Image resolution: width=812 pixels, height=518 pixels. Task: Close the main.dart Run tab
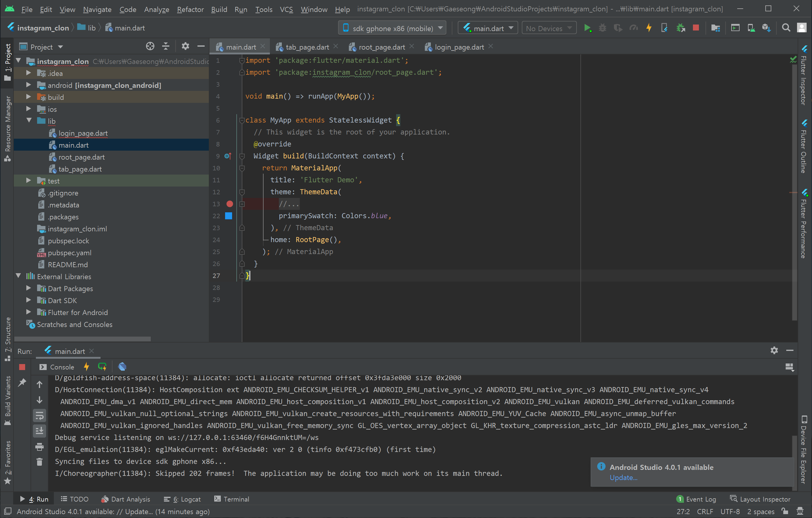(x=91, y=351)
